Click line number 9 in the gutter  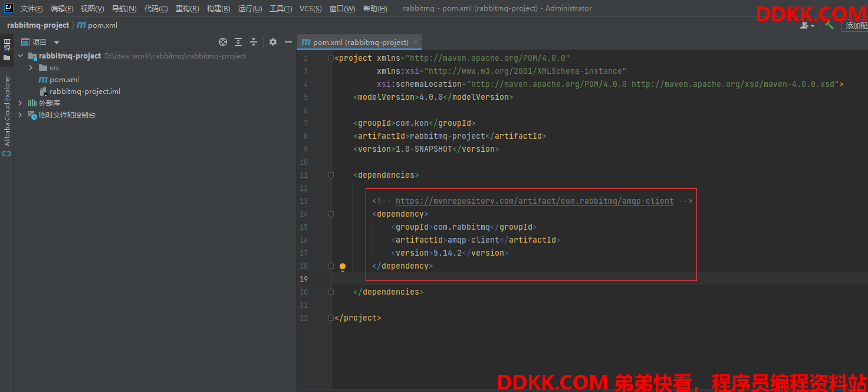(304, 149)
